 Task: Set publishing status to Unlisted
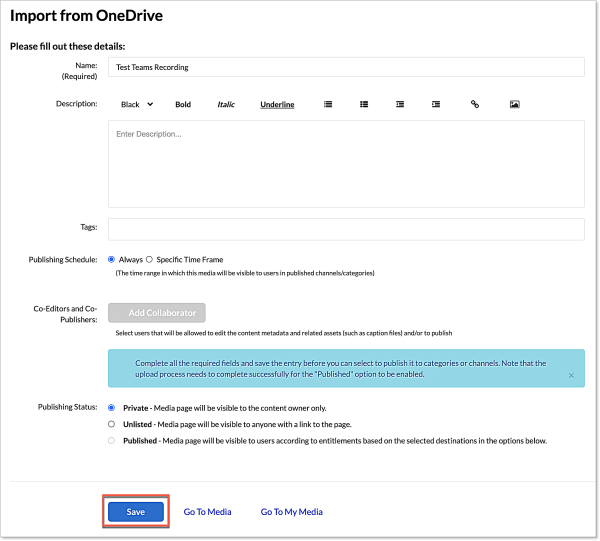(111, 424)
